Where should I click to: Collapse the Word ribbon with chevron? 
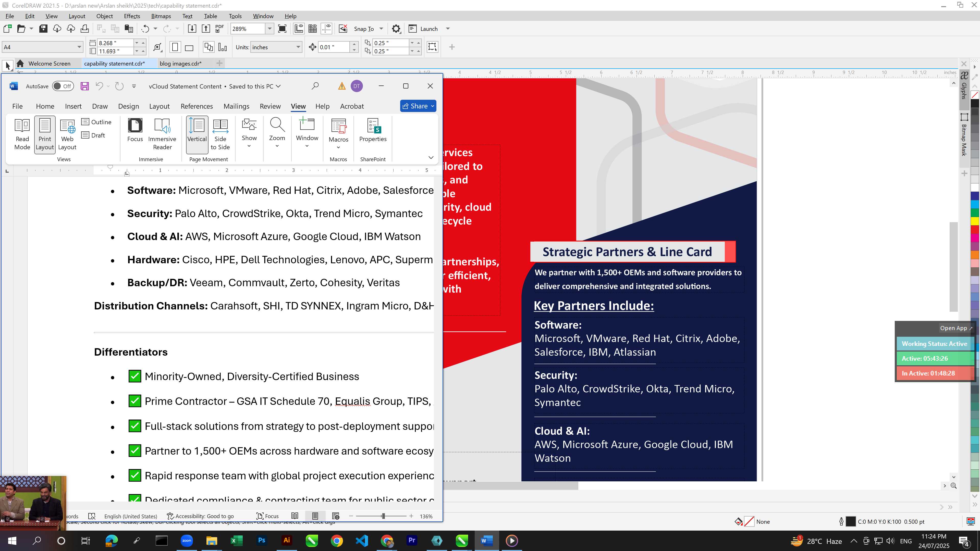click(431, 157)
